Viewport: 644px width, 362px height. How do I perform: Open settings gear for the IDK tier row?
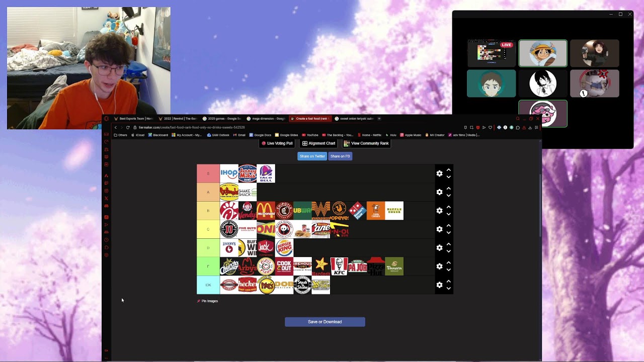(439, 285)
